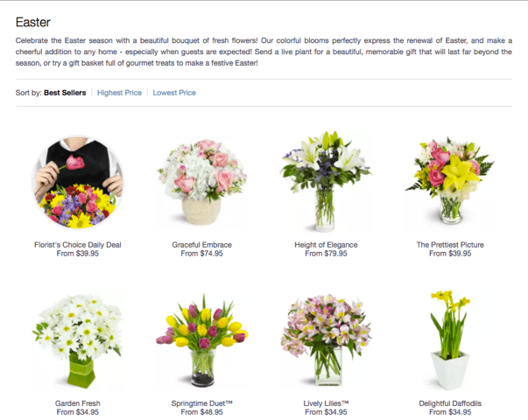Open the Graceful Embrace product name link

[201, 245]
